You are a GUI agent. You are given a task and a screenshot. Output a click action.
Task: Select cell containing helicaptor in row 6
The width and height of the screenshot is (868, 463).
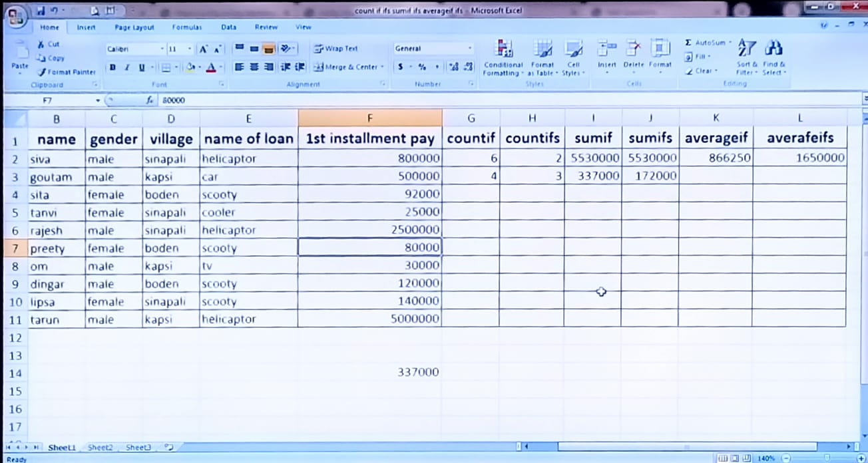tap(248, 230)
